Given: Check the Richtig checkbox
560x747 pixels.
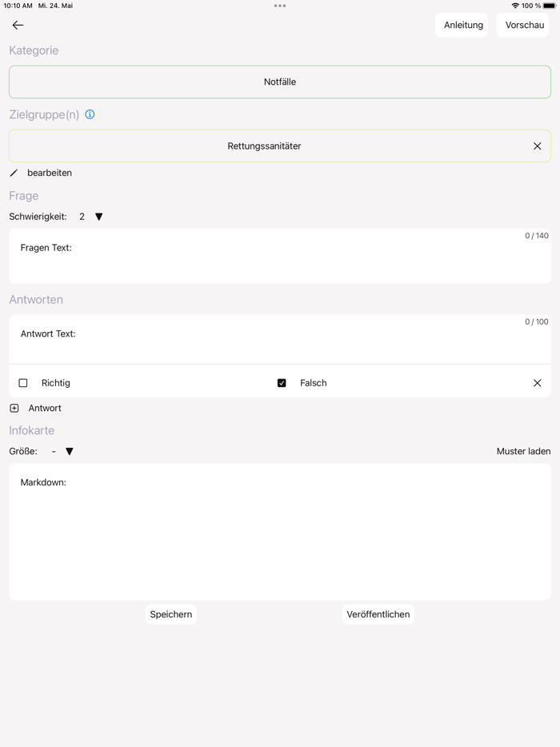Looking at the screenshot, I should tap(23, 383).
